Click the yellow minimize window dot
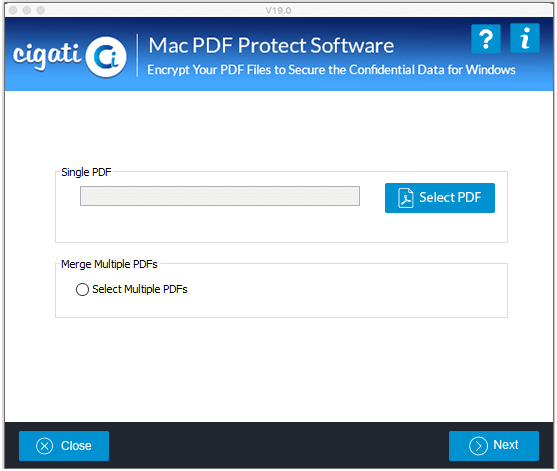 point(27,10)
